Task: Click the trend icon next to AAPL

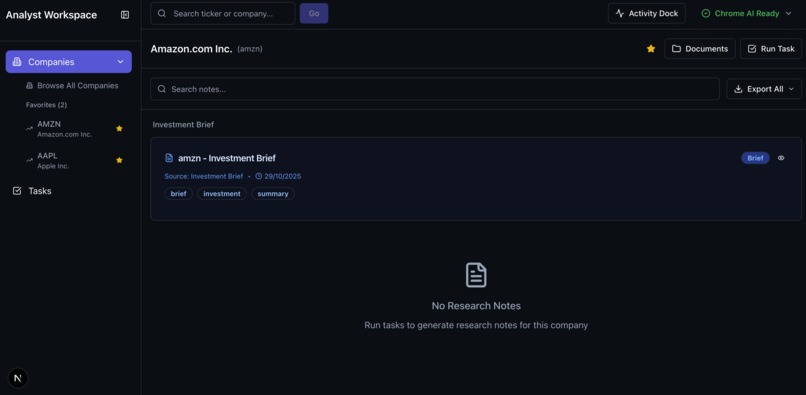Action: point(29,160)
